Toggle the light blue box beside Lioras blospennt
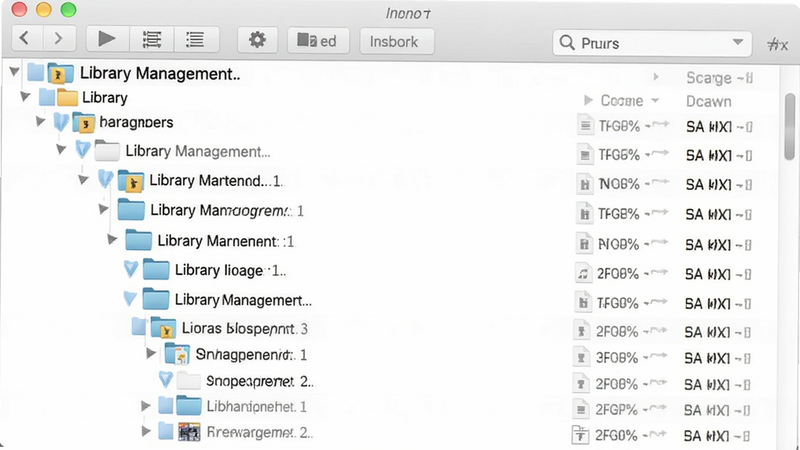This screenshot has height=450, width=800. click(x=139, y=326)
